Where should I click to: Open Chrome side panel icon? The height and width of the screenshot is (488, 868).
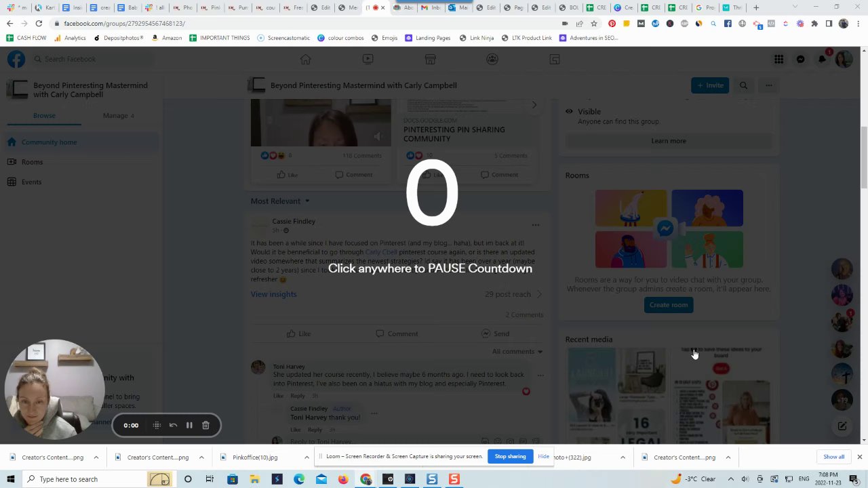[829, 24]
